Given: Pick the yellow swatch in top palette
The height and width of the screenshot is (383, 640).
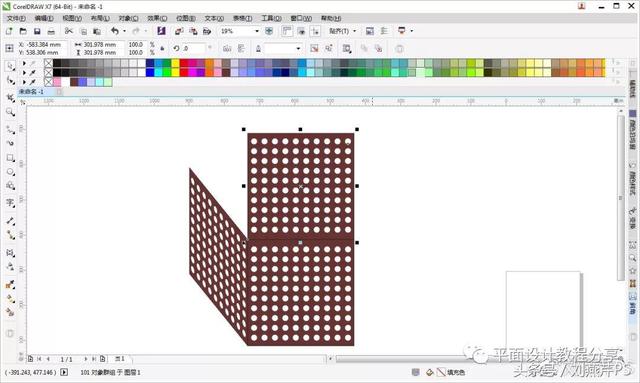Looking at the screenshot, I should pyautogui.click(x=176, y=63).
